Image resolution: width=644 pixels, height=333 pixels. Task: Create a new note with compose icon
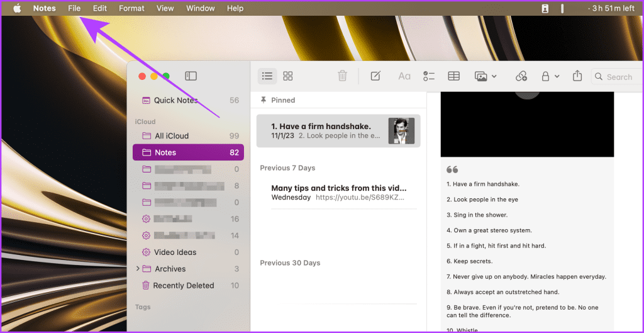[x=375, y=76]
